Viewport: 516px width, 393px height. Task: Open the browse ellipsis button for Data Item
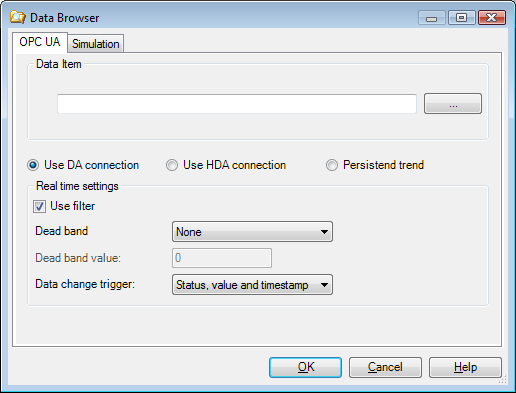(453, 104)
